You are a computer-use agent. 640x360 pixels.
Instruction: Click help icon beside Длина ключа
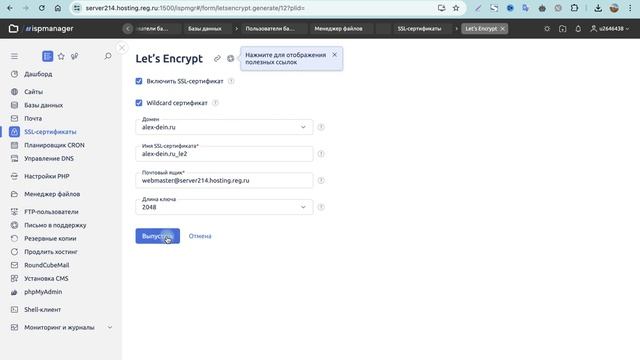tap(321, 207)
